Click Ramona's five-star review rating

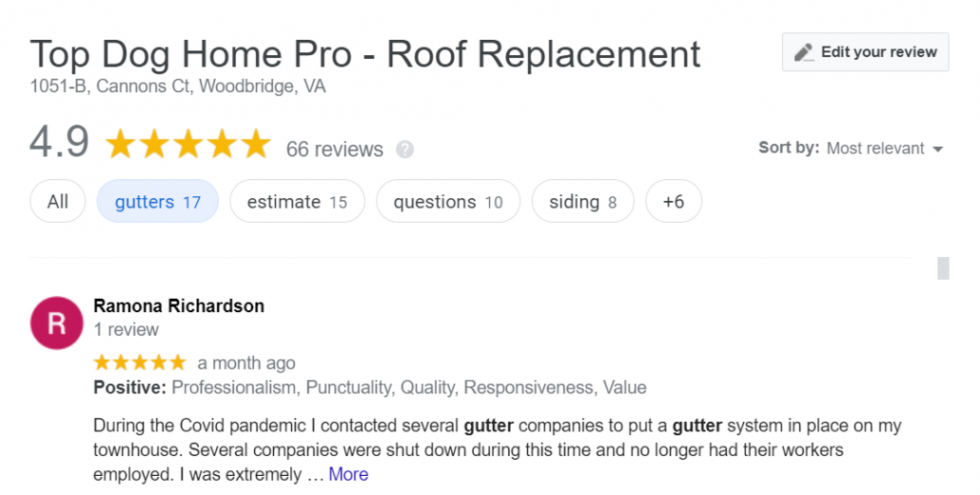(140, 363)
